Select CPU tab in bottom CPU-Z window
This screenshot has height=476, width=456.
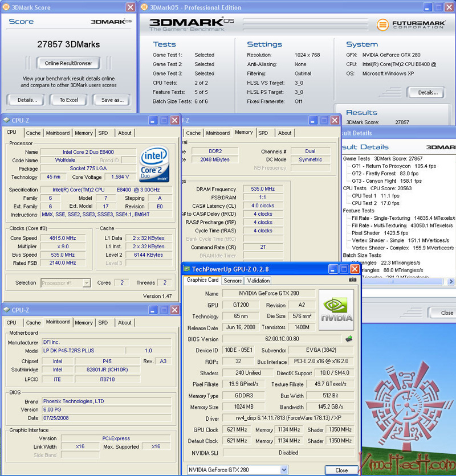click(x=11, y=323)
